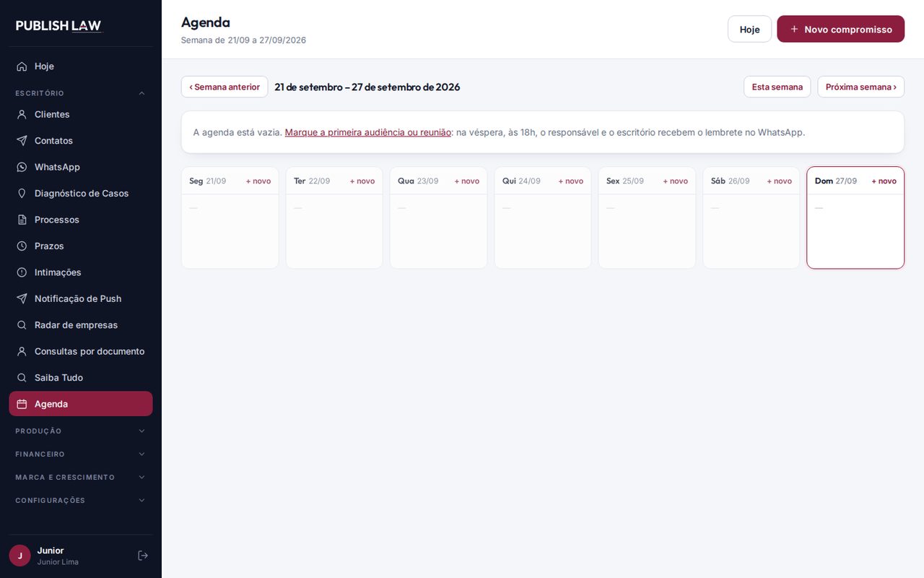This screenshot has width=924, height=578.
Task: Click the Junior user avatar
Action: 19,556
